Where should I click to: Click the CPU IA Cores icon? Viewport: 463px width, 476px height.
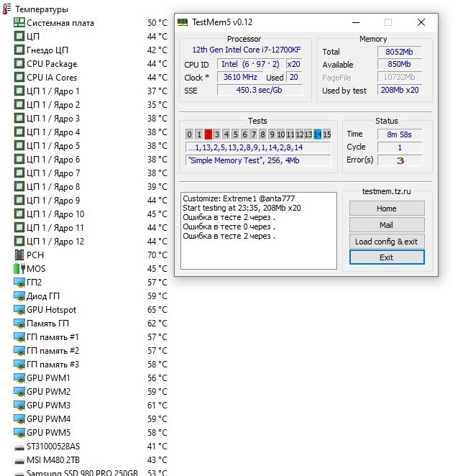pos(19,77)
